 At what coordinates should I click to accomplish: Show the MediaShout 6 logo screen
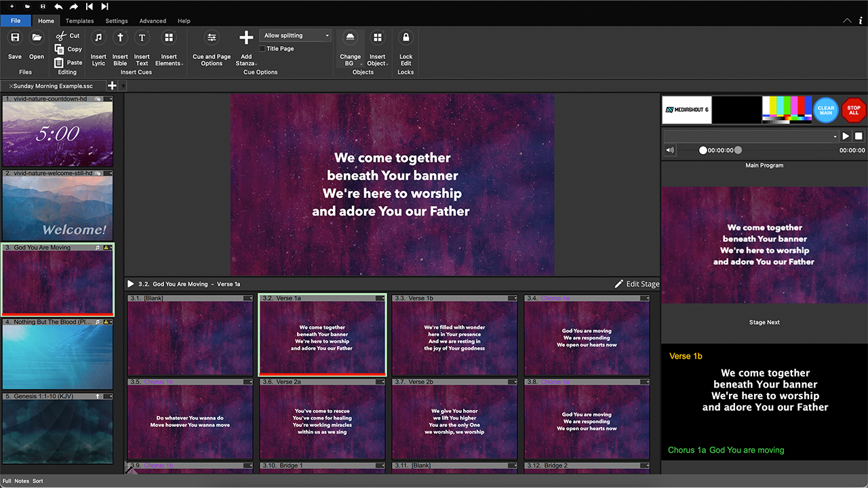click(x=687, y=110)
